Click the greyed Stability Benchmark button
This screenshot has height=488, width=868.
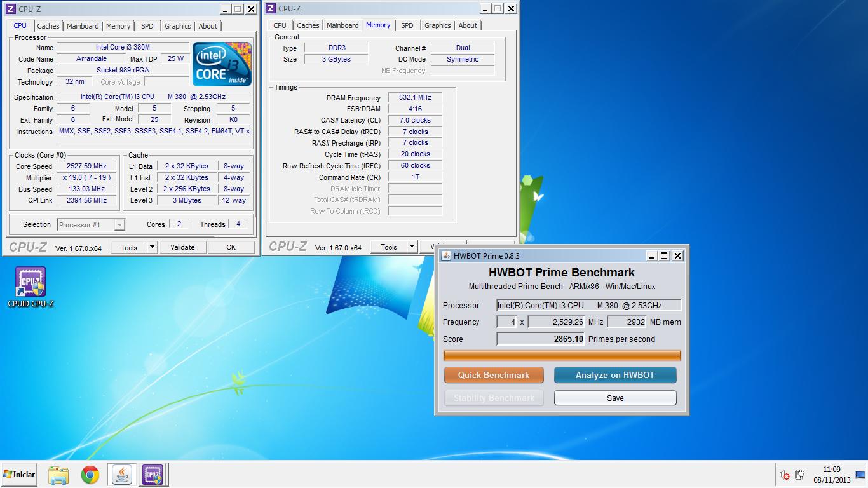[x=494, y=398]
